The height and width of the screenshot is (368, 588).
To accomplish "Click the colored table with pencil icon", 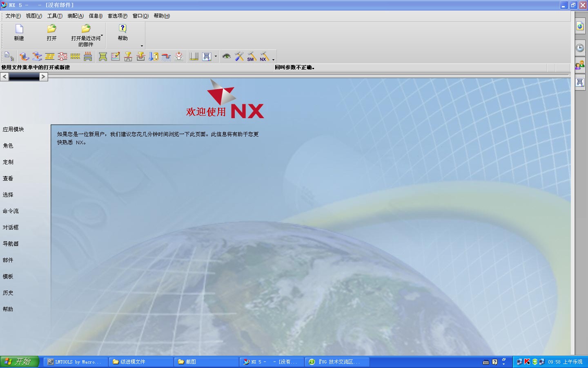I will pos(116,56).
